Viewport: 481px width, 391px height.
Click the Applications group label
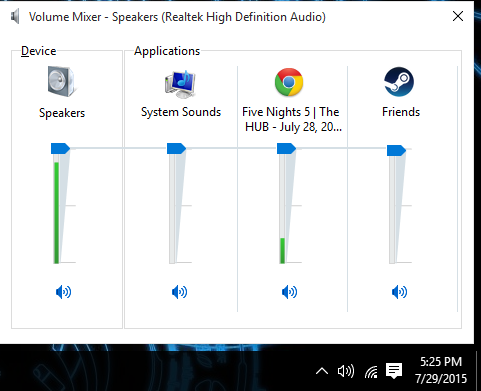167,51
